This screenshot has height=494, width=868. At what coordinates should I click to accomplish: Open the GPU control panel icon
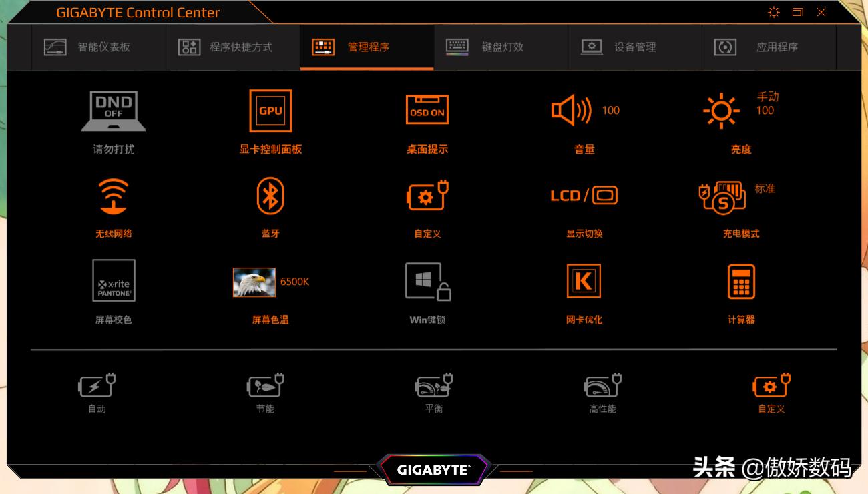pyautogui.click(x=270, y=111)
